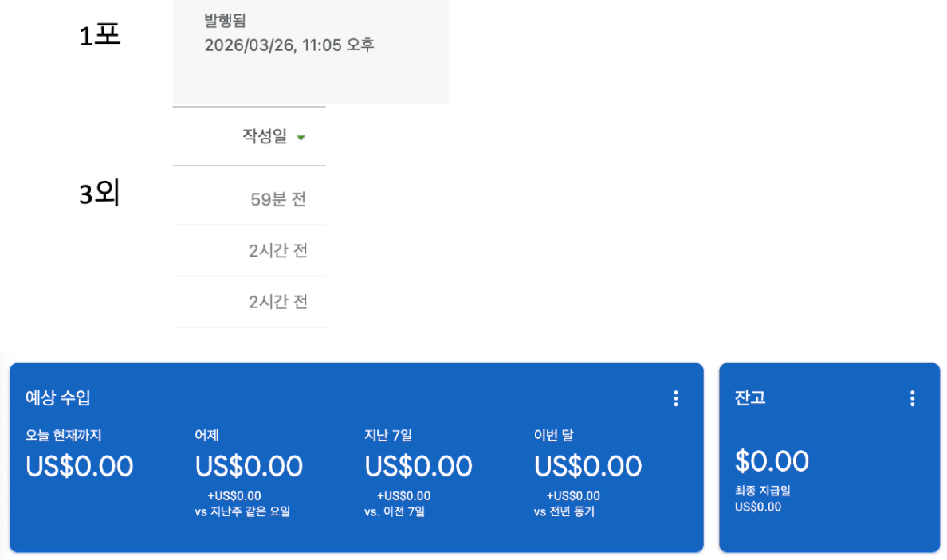Click the 발행됨 status label

225,21
